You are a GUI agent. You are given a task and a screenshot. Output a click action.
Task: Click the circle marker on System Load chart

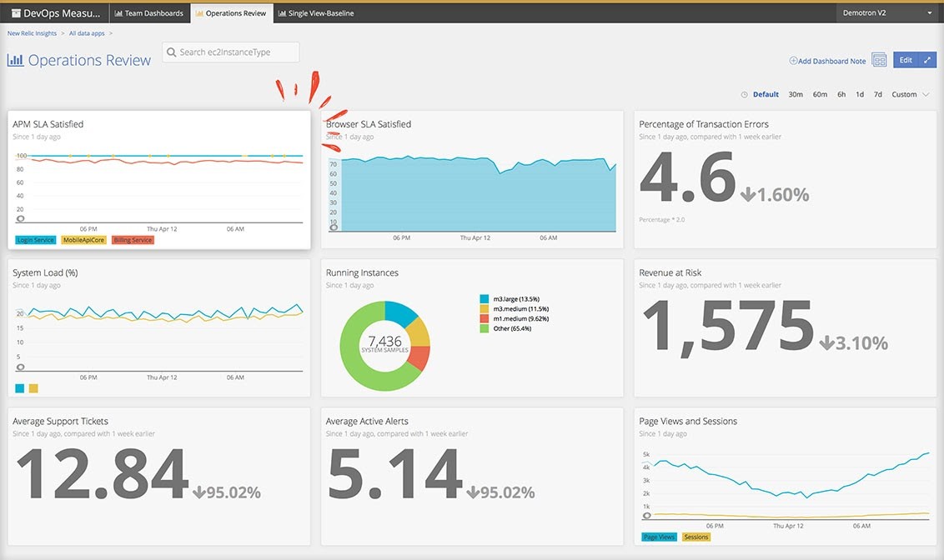coord(21,367)
